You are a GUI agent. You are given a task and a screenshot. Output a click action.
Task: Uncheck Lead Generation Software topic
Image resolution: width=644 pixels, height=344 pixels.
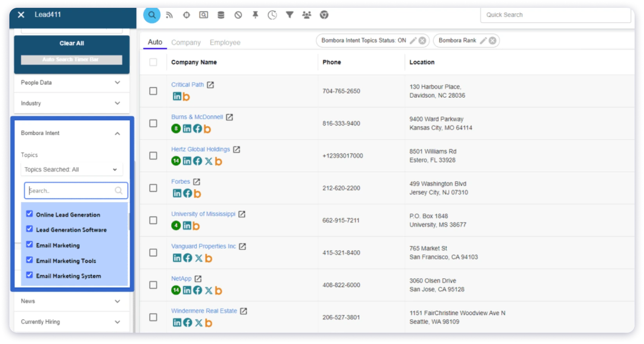(x=29, y=229)
